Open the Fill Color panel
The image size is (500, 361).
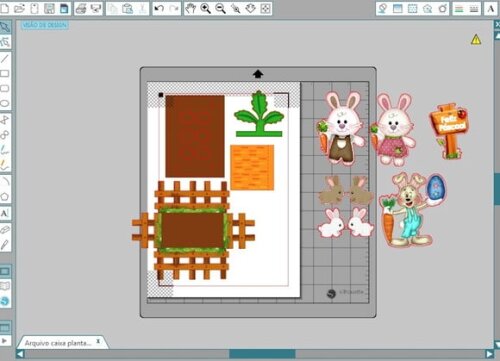tap(383, 8)
